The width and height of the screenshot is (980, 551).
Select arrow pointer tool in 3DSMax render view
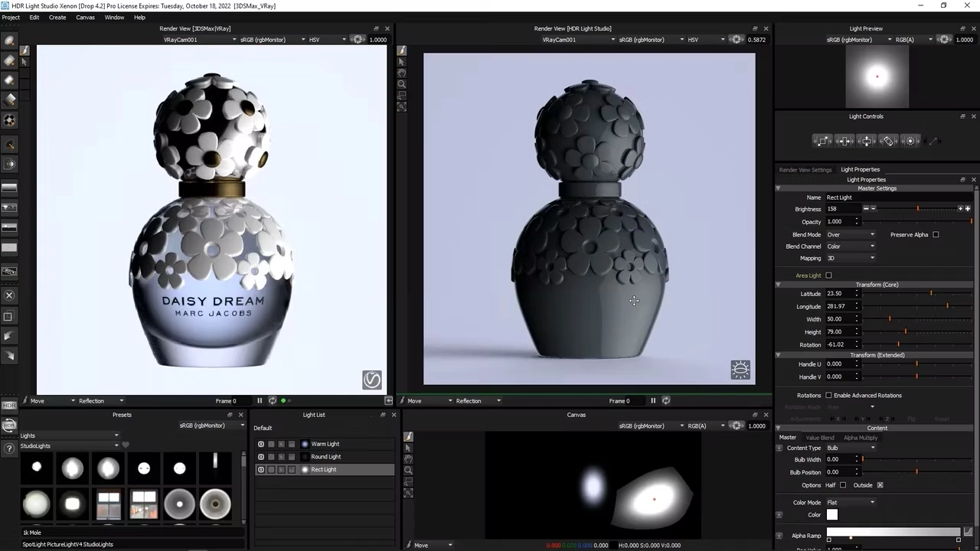(24, 62)
